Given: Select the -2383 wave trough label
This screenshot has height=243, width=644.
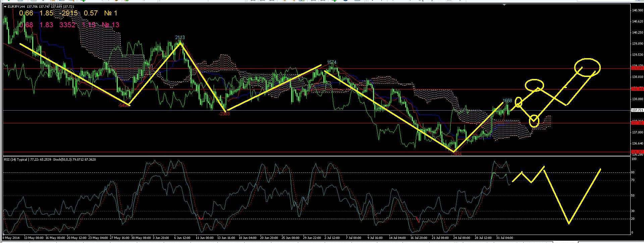Looking at the screenshot, I should coord(224,114).
